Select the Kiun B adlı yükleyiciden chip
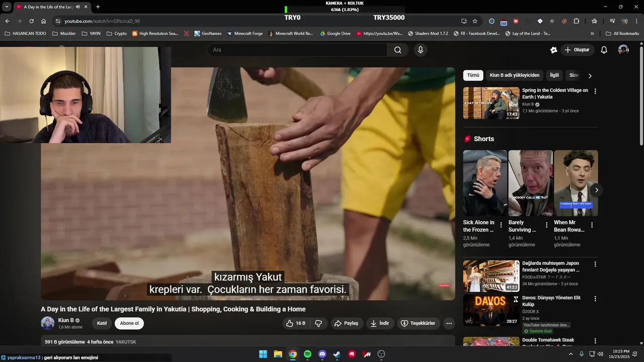The image size is (644, 362). click(514, 75)
